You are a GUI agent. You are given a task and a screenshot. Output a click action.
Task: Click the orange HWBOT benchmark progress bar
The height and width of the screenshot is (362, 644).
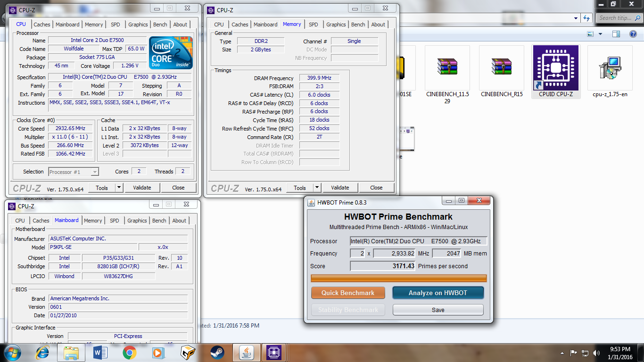(x=399, y=279)
